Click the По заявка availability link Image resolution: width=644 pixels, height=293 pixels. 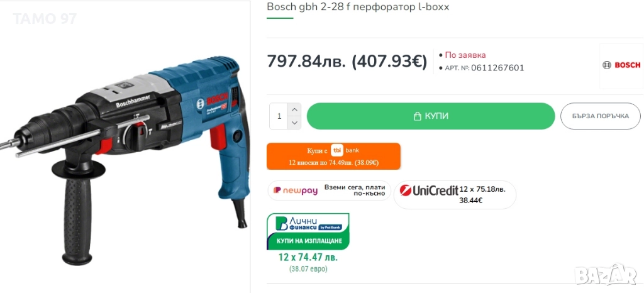(465, 55)
